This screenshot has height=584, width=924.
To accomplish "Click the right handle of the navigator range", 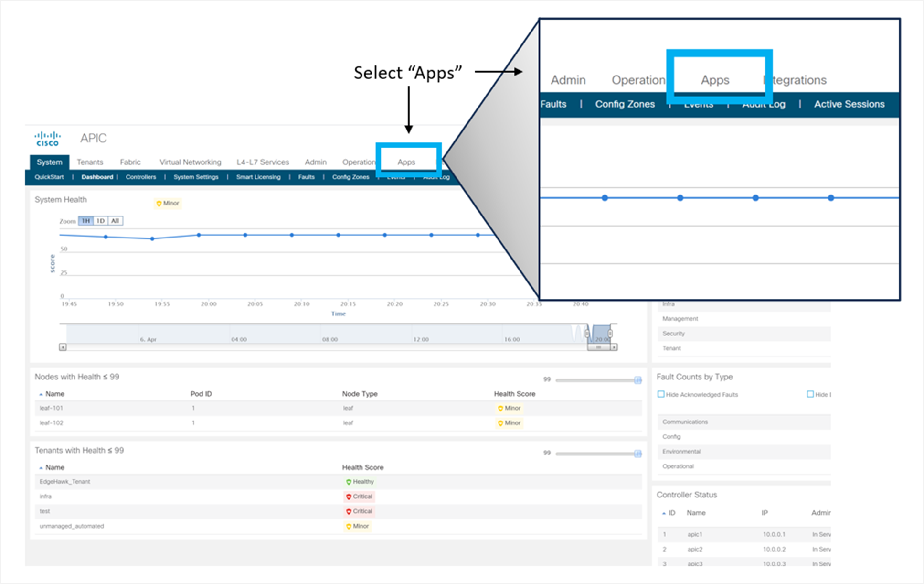I will point(610,334).
